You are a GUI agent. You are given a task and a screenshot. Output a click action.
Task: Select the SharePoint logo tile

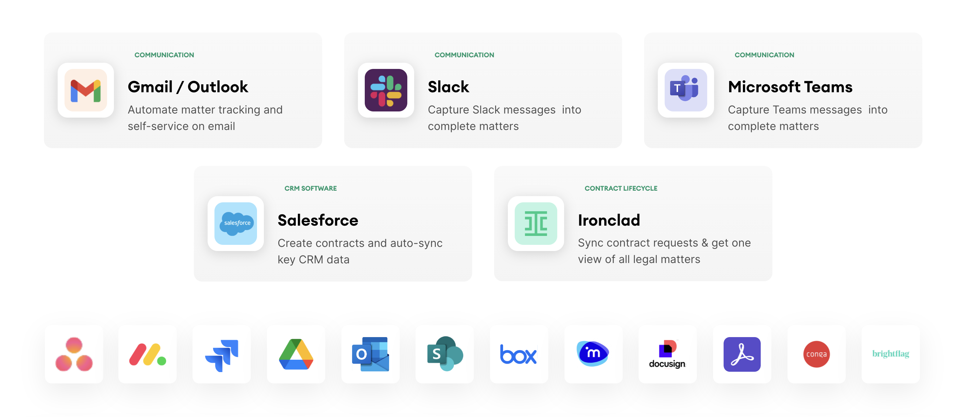pyautogui.click(x=444, y=354)
